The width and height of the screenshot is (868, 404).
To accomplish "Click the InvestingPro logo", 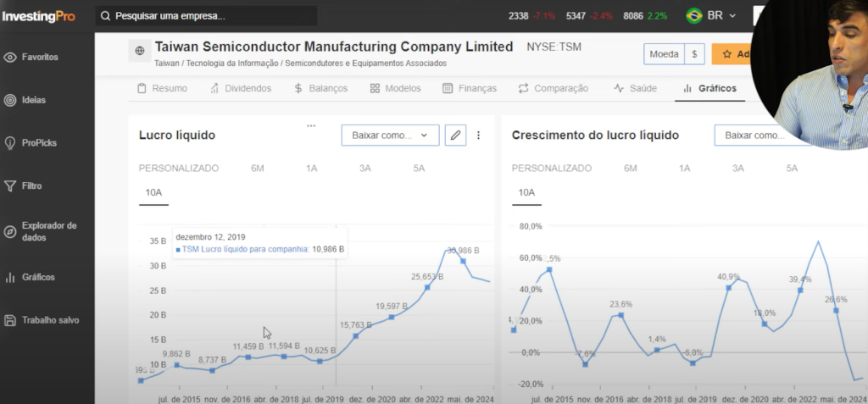I will tap(38, 17).
